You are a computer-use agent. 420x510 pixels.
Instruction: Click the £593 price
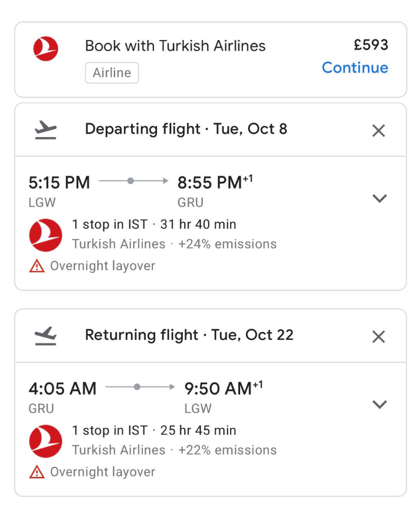(371, 45)
